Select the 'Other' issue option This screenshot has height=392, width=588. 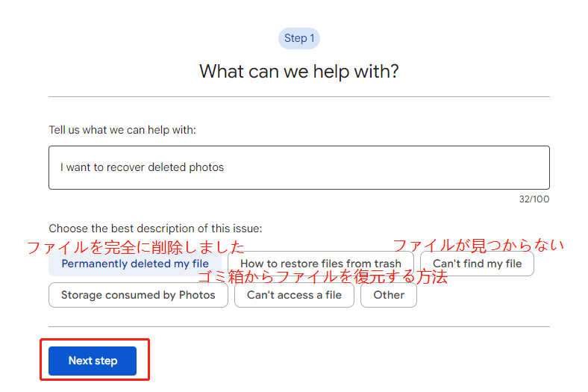pos(389,295)
